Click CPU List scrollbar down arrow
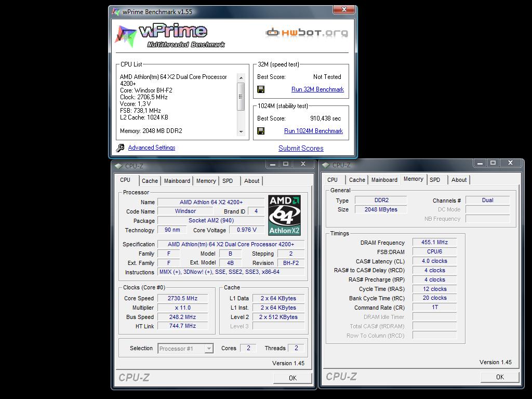Image resolution: width=532 pixels, height=399 pixels. pos(241,131)
